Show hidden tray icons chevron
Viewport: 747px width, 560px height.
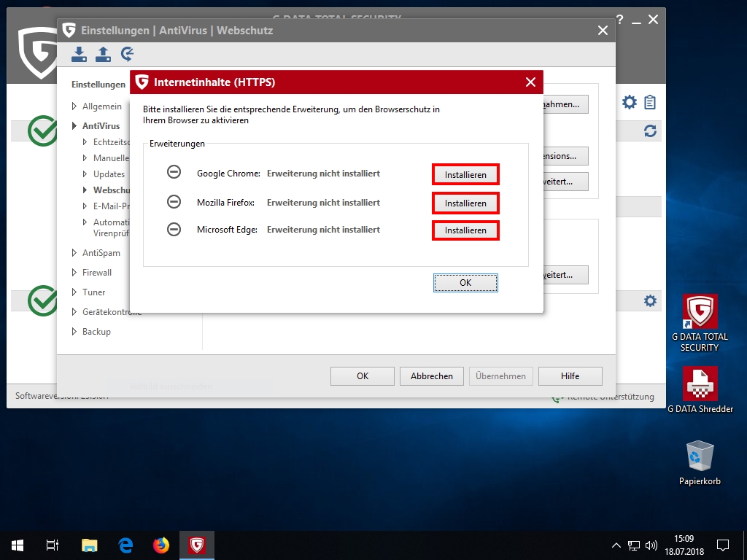coord(616,545)
